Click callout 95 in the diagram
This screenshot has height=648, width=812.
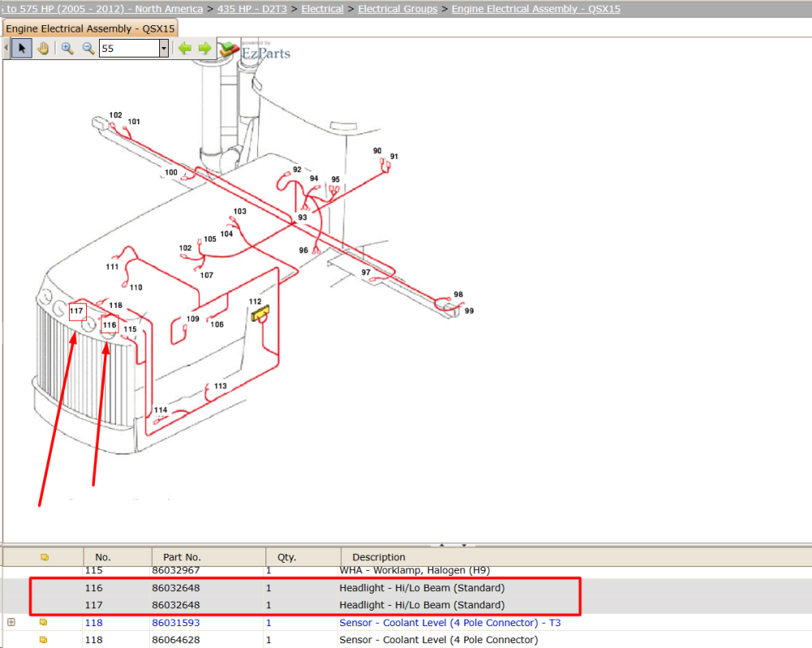pyautogui.click(x=335, y=179)
